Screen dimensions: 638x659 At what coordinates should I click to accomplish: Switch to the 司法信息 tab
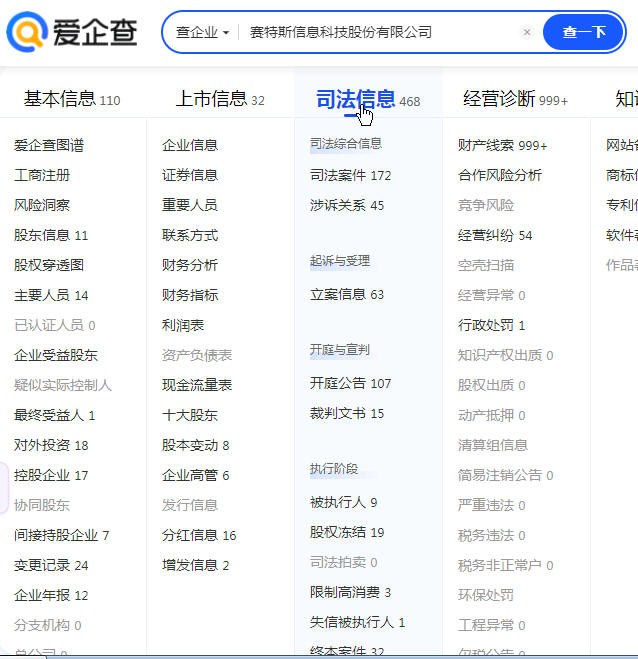[368, 100]
